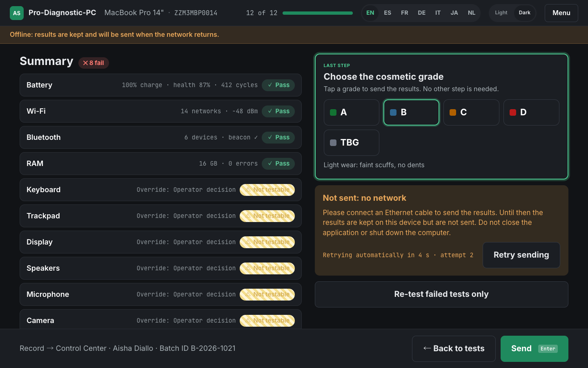This screenshot has width=588, height=368.
Task: Click the Not testable badge for Keyboard
Action: 267,190
